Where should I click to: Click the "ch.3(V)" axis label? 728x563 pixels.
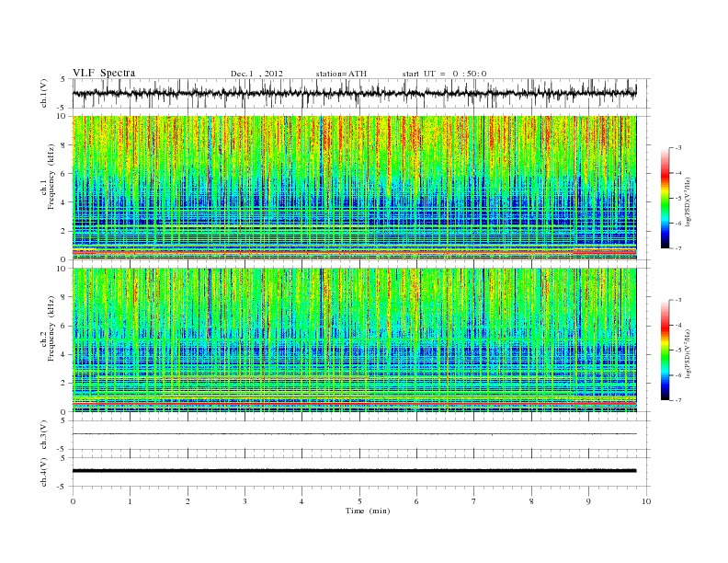click(44, 435)
